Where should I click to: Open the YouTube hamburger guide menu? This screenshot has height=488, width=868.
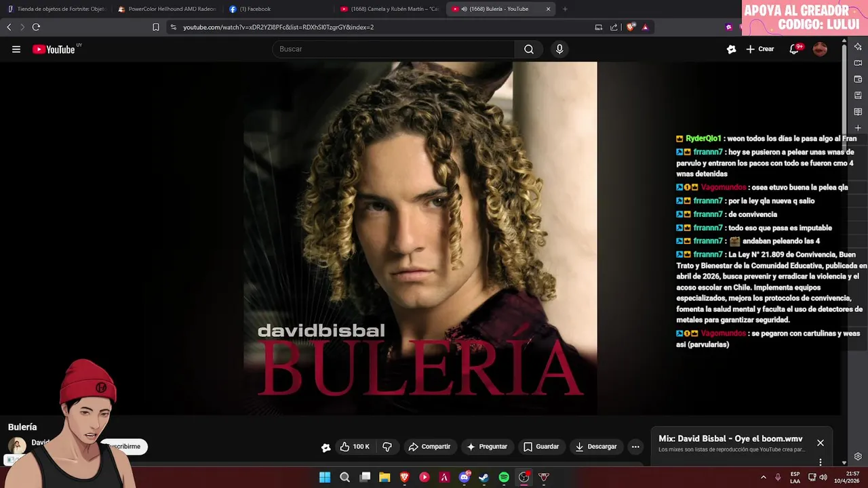point(16,49)
